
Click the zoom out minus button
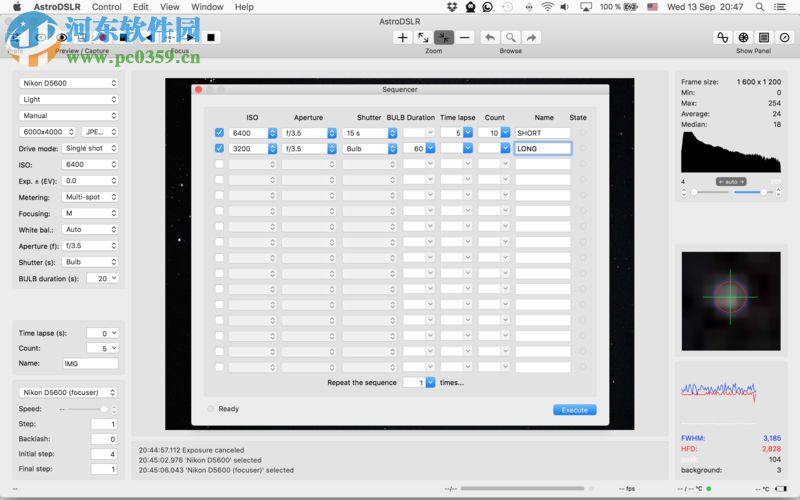coord(464,37)
